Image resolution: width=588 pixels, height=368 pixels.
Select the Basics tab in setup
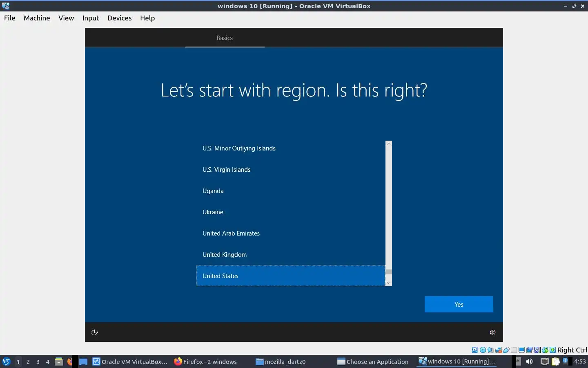coord(225,38)
